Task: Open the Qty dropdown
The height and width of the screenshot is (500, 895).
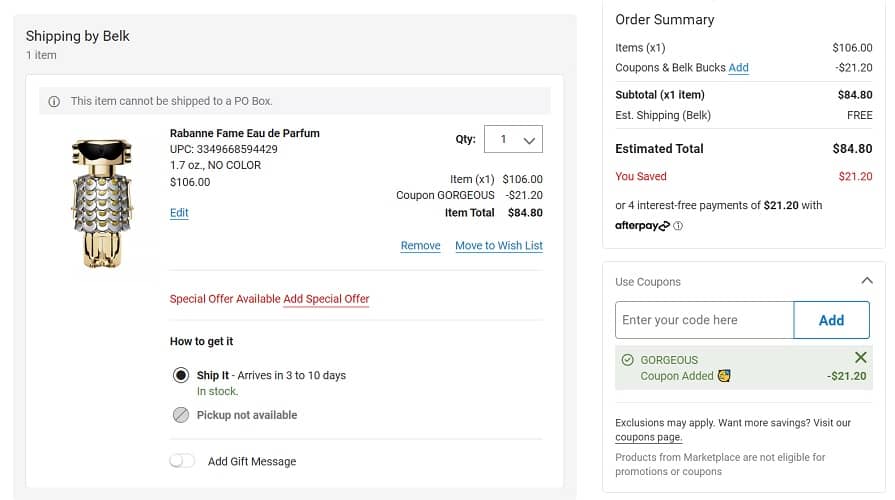Action: pyautogui.click(x=513, y=140)
